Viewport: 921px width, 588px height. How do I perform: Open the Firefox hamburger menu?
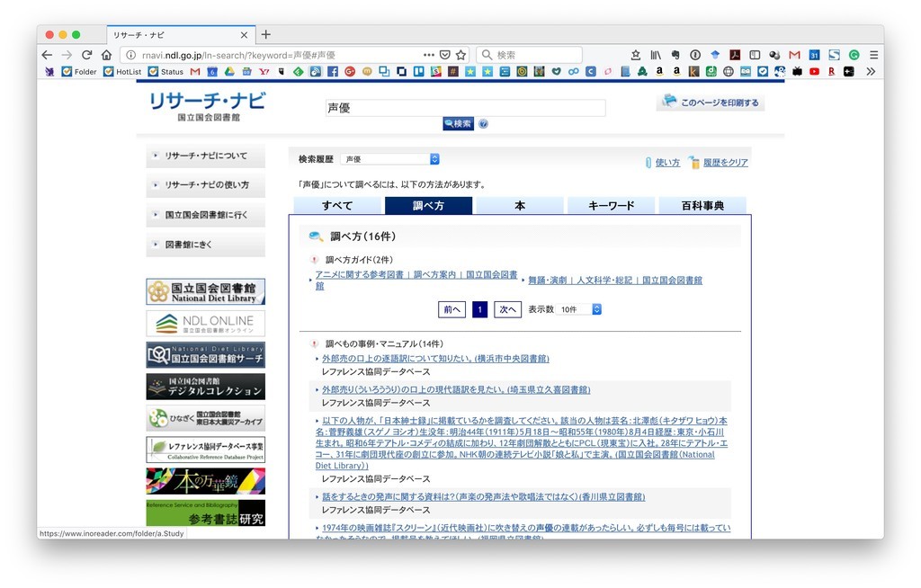coord(874,55)
